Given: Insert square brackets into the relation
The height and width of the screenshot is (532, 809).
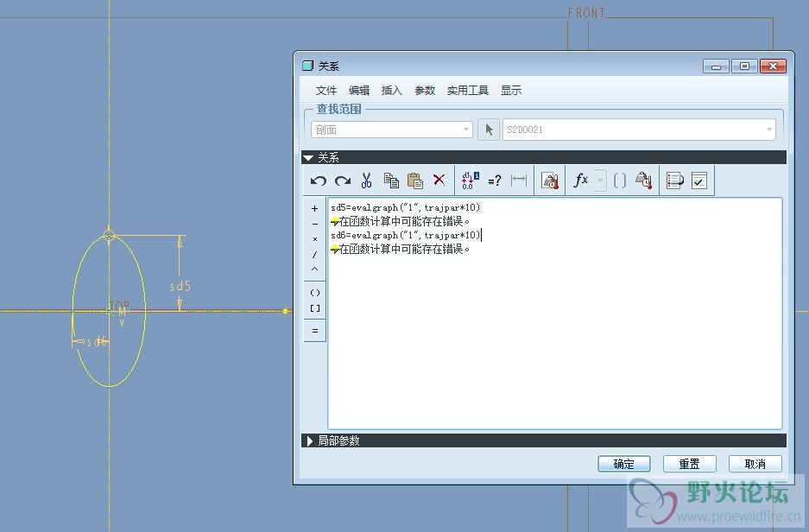Looking at the screenshot, I should pos(315,308).
